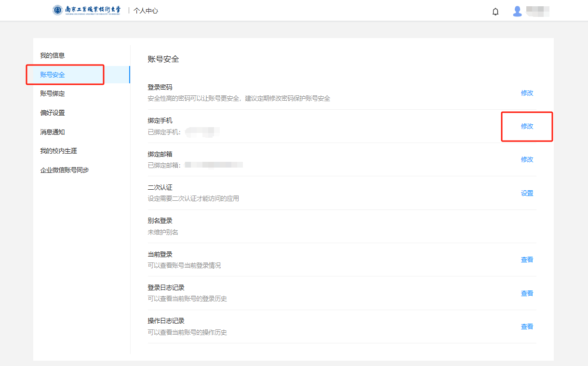Click the 账号安全 page heading
Screen dimensions: 588x366
coord(163,59)
